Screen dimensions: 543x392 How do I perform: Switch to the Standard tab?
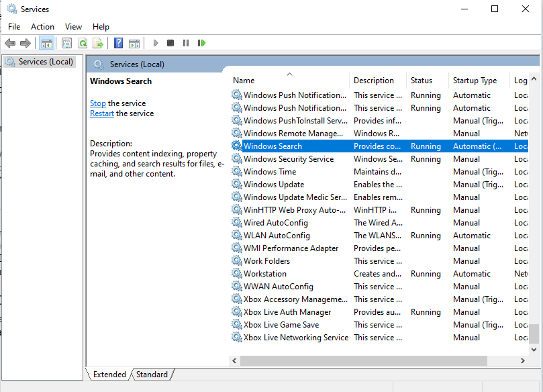(152, 374)
